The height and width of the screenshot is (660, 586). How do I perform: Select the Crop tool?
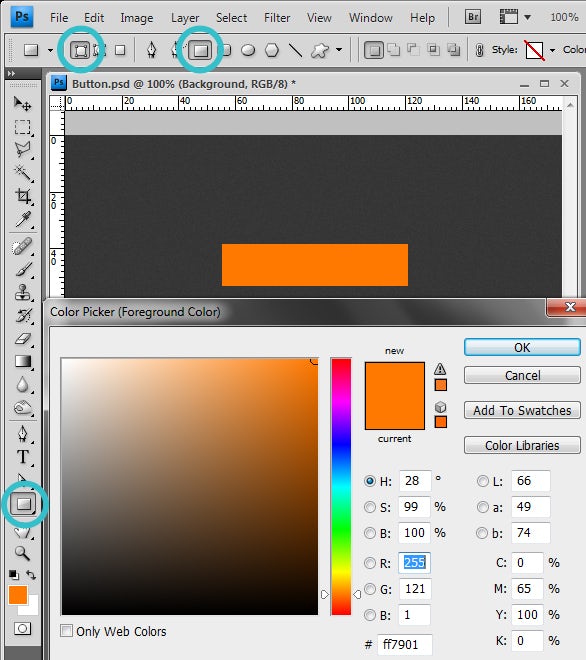(x=22, y=196)
